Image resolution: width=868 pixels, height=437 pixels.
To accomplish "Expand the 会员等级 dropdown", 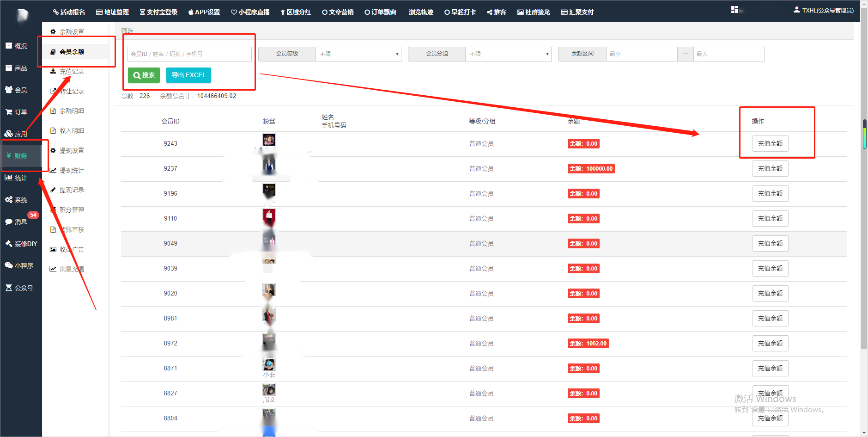I will tap(358, 54).
